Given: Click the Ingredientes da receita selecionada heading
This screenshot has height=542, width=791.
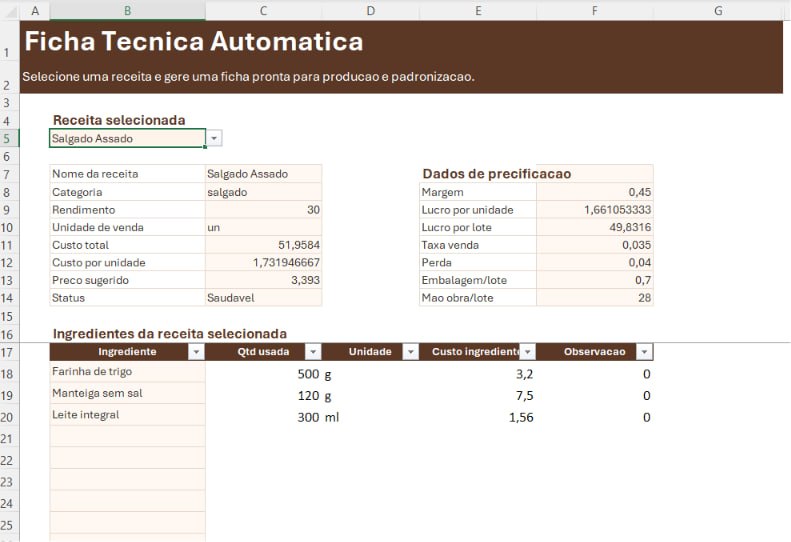Looking at the screenshot, I should [x=170, y=334].
